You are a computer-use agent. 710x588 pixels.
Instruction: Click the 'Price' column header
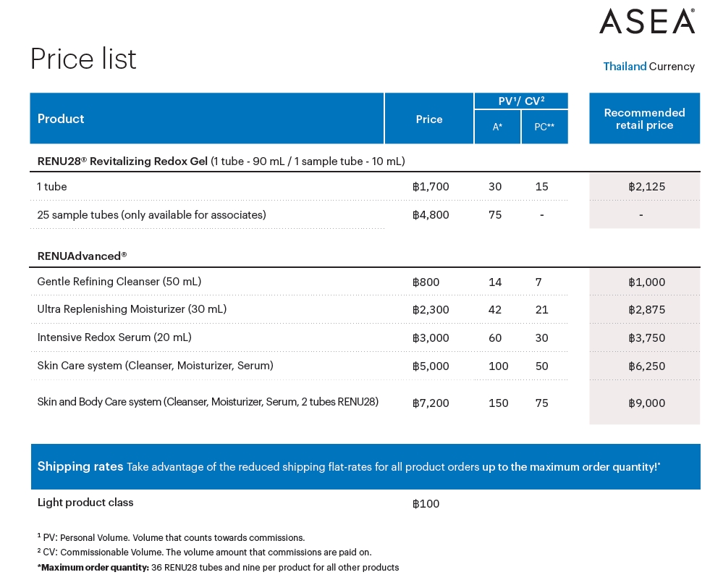(x=429, y=119)
